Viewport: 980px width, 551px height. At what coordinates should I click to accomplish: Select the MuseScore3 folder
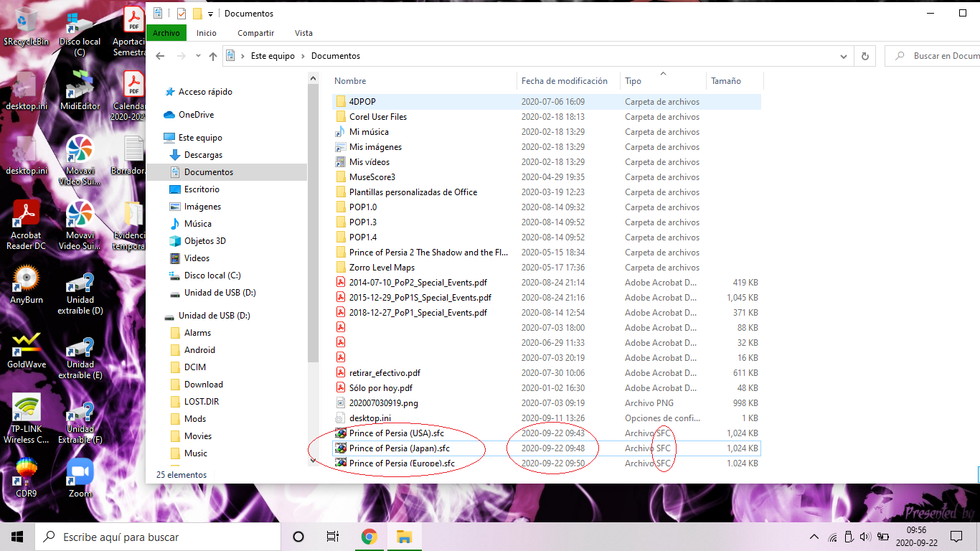547,177
